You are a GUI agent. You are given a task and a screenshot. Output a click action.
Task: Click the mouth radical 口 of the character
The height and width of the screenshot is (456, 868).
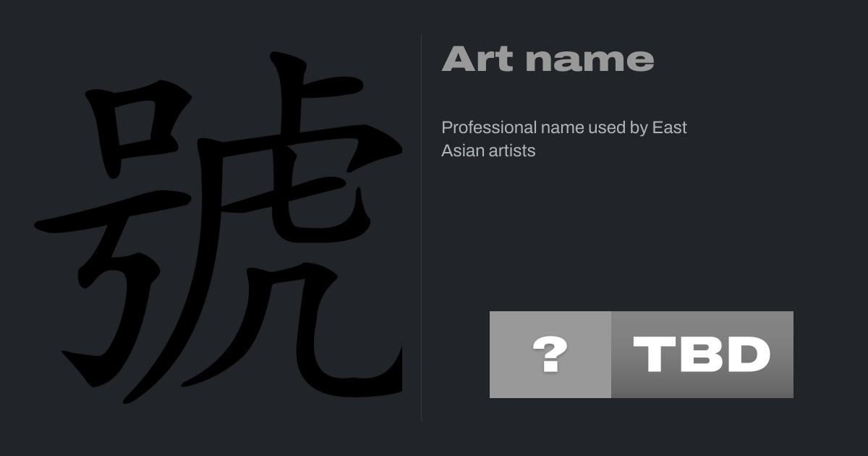(x=137, y=129)
